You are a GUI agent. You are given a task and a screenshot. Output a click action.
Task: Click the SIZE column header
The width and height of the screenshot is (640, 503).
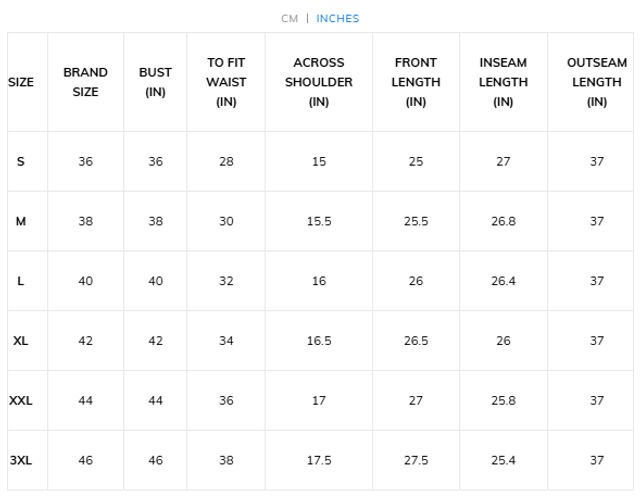point(21,82)
